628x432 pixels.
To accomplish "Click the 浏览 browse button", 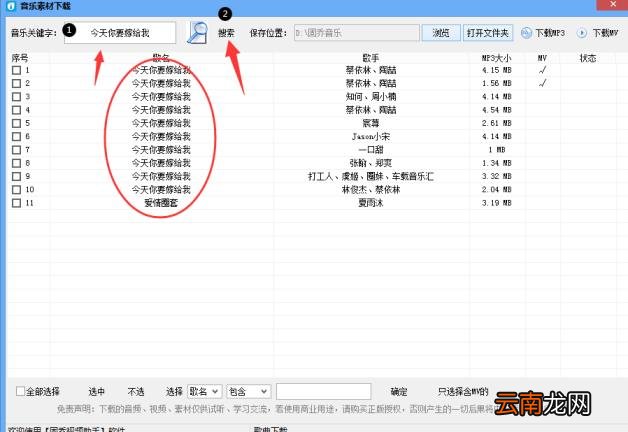I will (441, 33).
